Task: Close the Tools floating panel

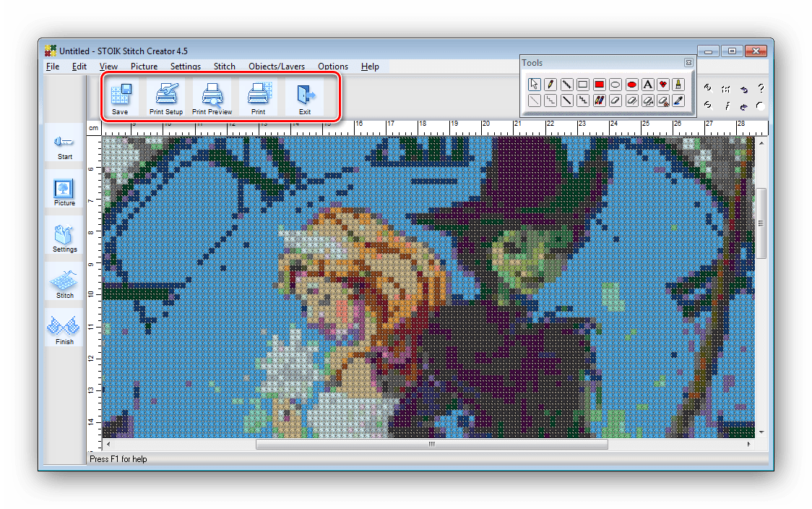Action: point(688,63)
